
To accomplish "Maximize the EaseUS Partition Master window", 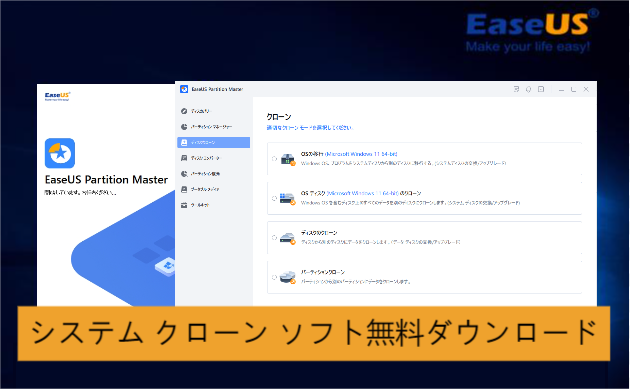I will (573, 89).
